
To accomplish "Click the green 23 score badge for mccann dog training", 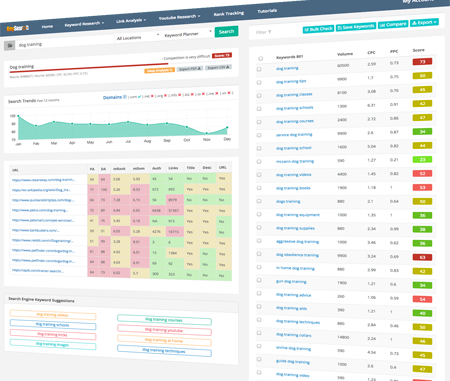I will pyautogui.click(x=422, y=159).
